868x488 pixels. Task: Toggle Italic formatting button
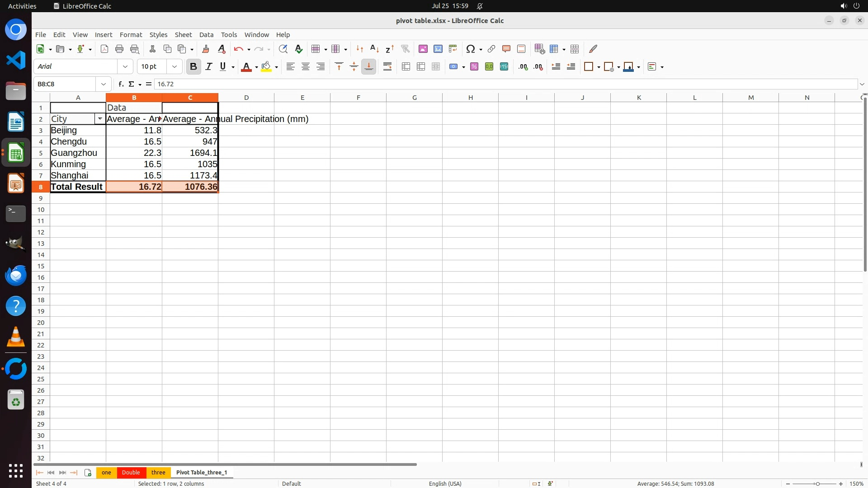208,66
